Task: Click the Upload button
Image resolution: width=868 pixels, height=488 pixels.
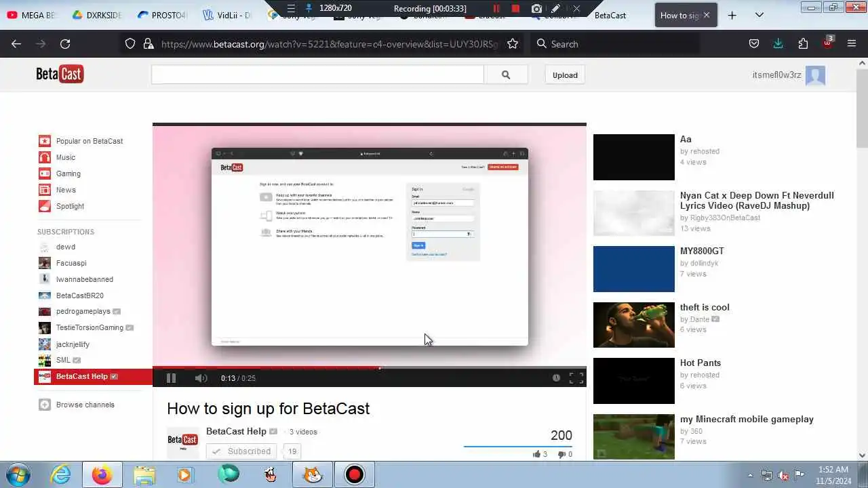Action: [565, 75]
